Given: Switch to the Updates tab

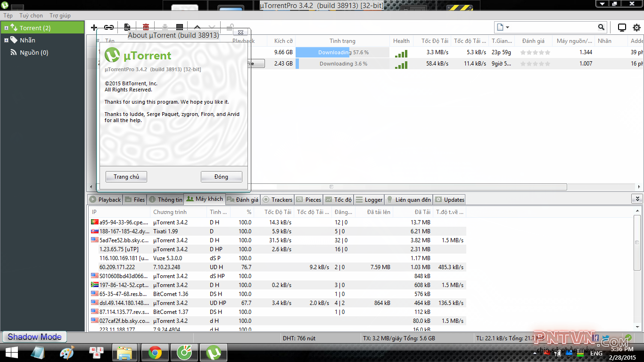Looking at the screenshot, I should 449,199.
